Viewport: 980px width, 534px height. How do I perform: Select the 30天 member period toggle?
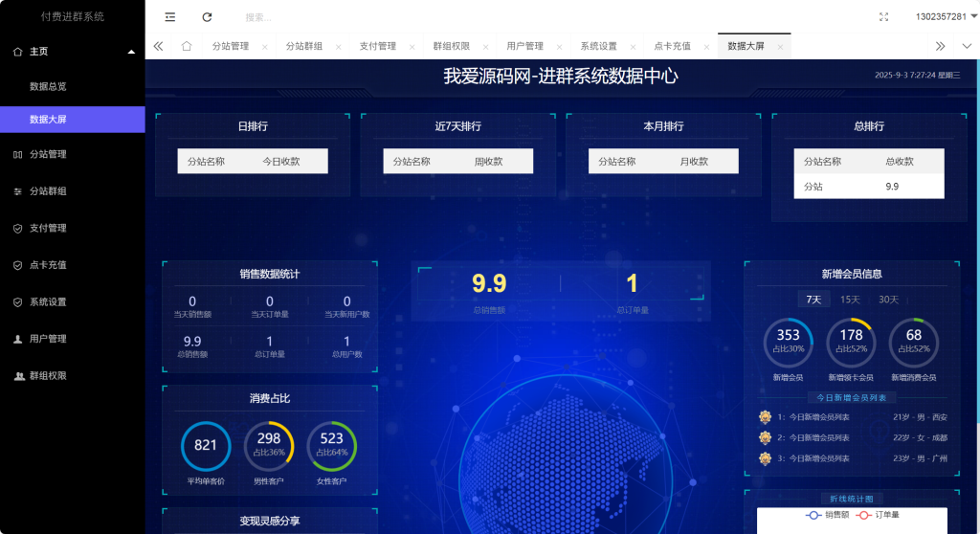889,300
